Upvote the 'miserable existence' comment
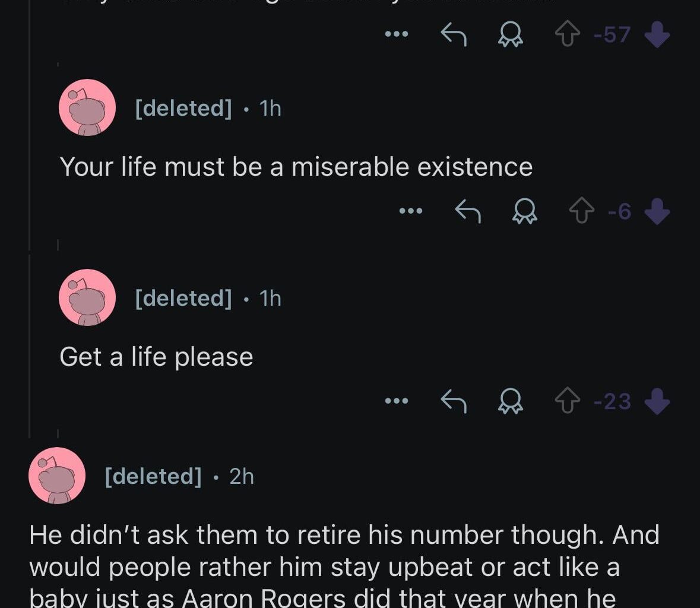 [581, 211]
